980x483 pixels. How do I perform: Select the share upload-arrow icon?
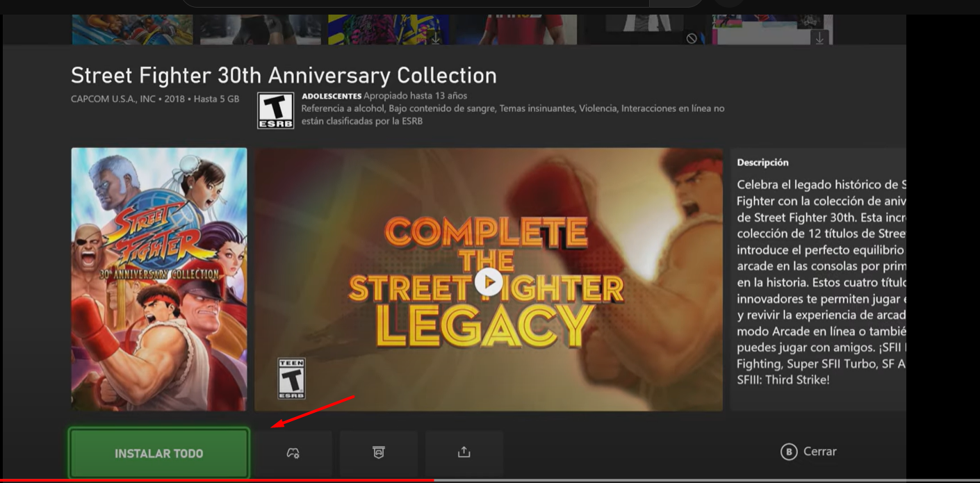pos(464,453)
